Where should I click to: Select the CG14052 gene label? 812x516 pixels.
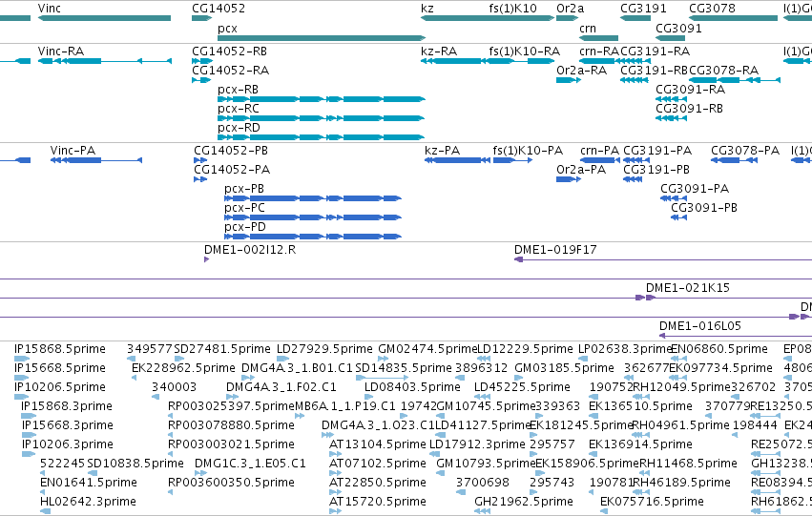tap(219, 9)
